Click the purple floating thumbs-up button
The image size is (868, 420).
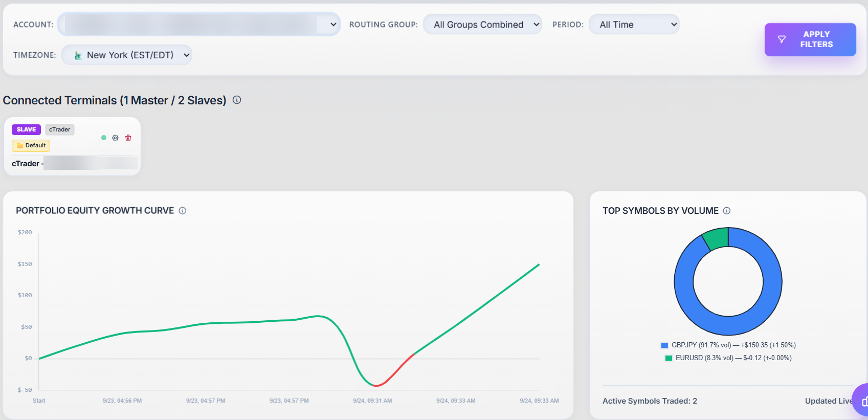(x=862, y=401)
